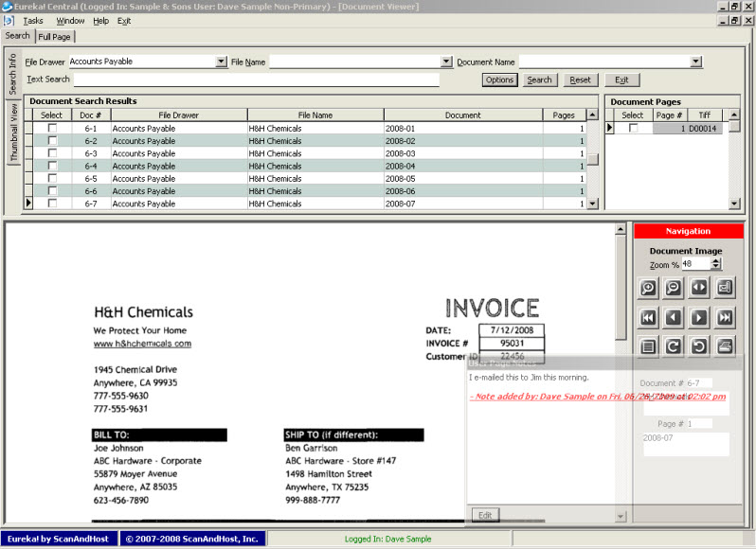The image size is (756, 549).
Task: Click the Options button
Action: tap(499, 80)
